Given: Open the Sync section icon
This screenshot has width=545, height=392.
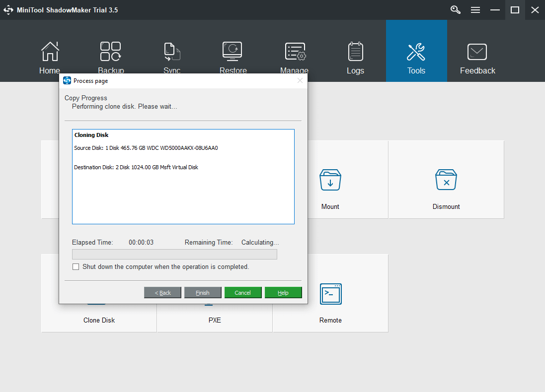Looking at the screenshot, I should click(172, 52).
